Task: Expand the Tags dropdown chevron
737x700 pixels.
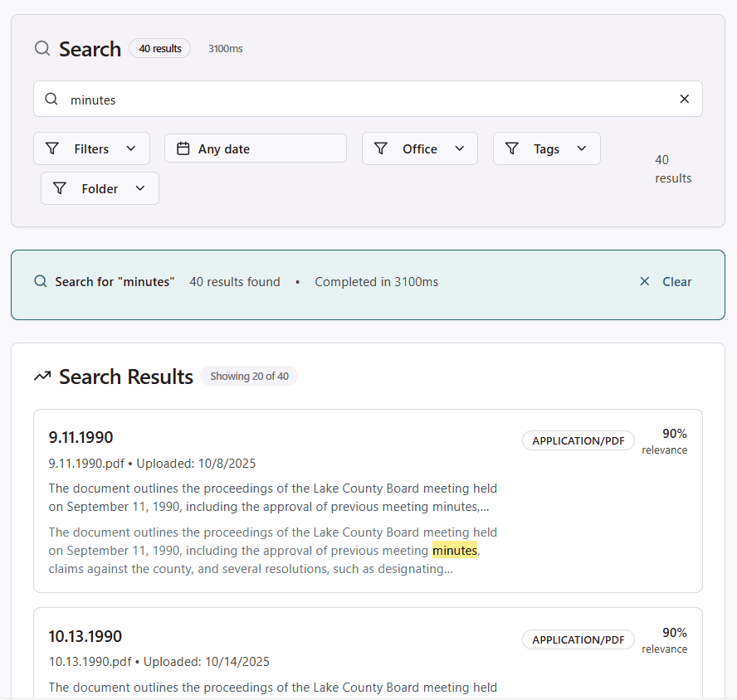Action: click(x=582, y=148)
